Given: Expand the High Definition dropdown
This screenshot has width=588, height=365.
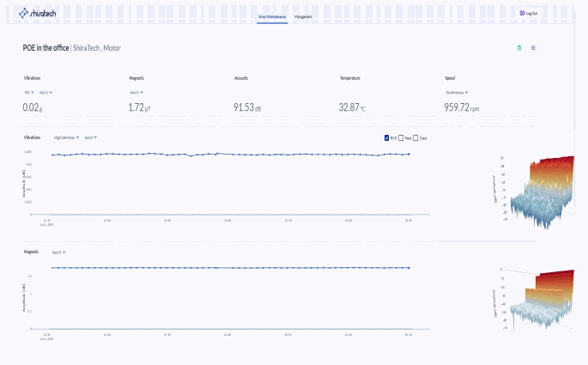Looking at the screenshot, I should point(67,137).
